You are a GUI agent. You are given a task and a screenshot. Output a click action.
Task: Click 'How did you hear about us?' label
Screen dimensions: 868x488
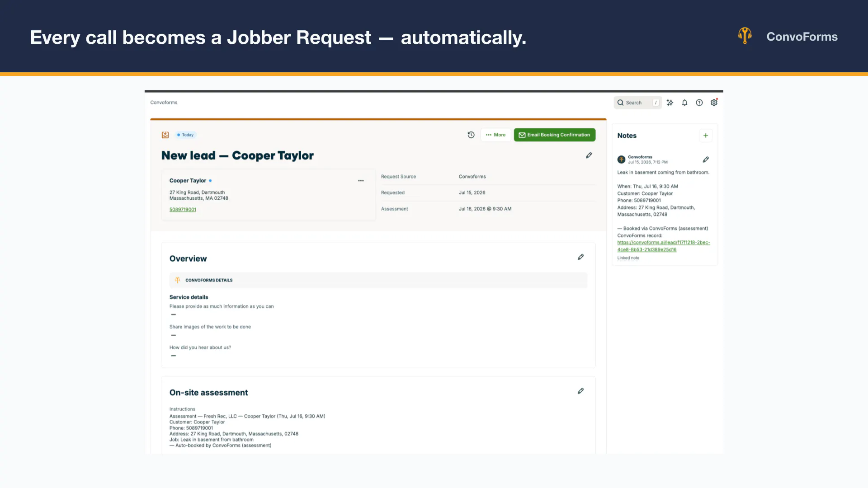(200, 347)
